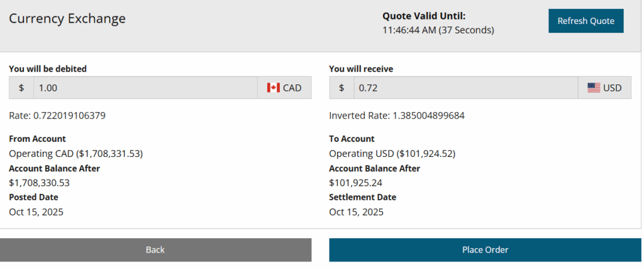
Task: Focus the receive amount field showing 0.72
Action: click(465, 88)
